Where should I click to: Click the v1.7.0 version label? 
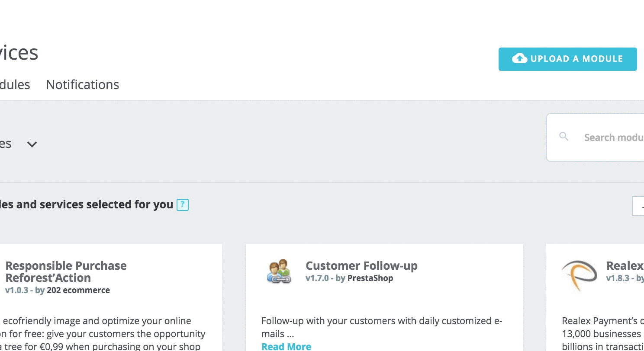[x=317, y=278]
